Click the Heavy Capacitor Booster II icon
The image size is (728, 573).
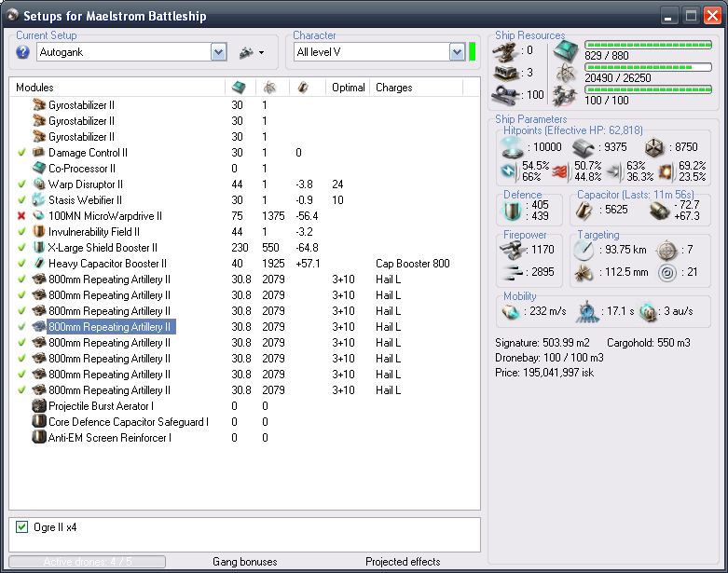coord(38,264)
